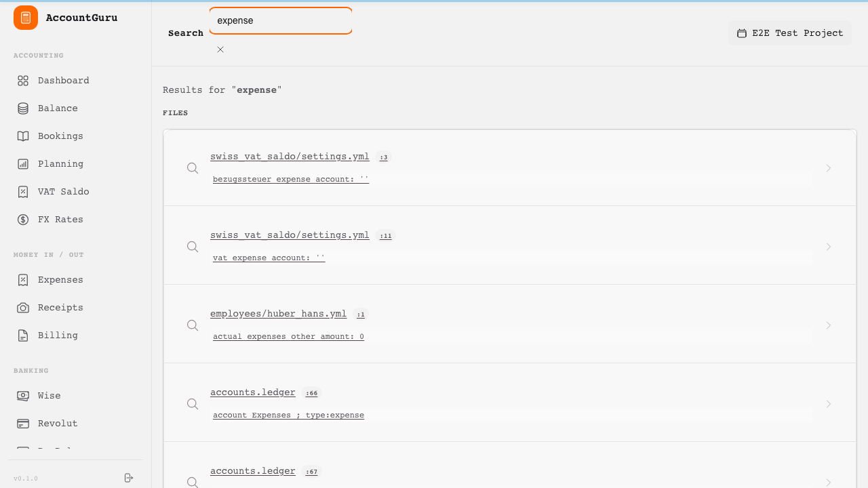868x488 pixels.
Task: Open accounts.ledger line 66 file link
Action: [x=252, y=392]
